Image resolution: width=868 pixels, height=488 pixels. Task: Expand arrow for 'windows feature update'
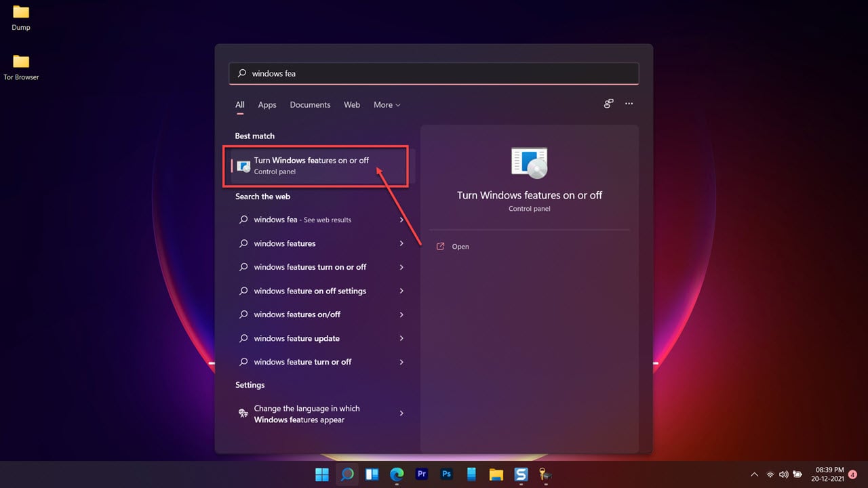pos(401,338)
